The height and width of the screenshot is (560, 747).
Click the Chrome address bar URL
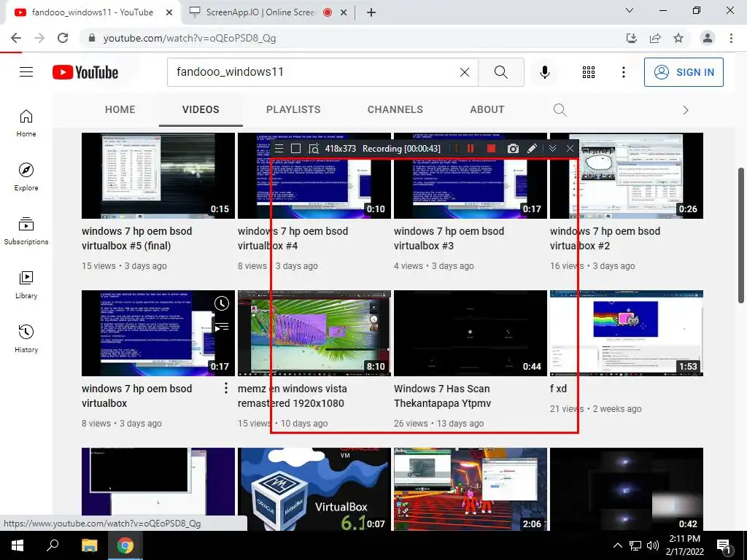(190, 38)
